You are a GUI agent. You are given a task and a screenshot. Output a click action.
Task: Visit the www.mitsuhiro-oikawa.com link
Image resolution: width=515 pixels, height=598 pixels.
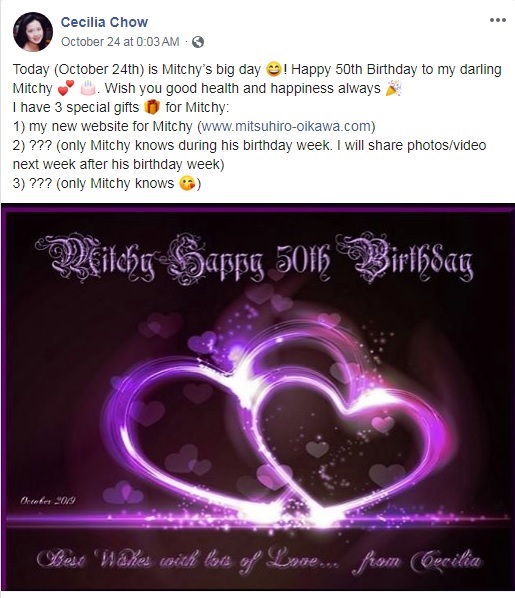point(286,126)
